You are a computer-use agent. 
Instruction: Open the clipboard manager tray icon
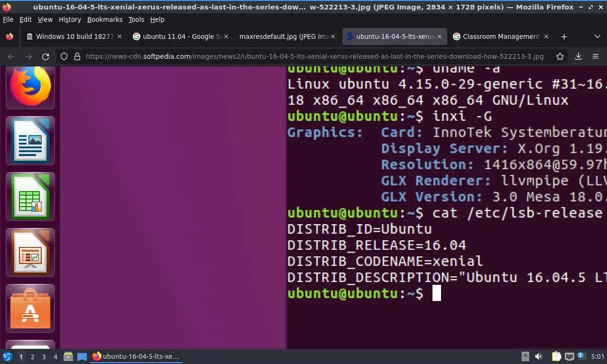point(556,356)
